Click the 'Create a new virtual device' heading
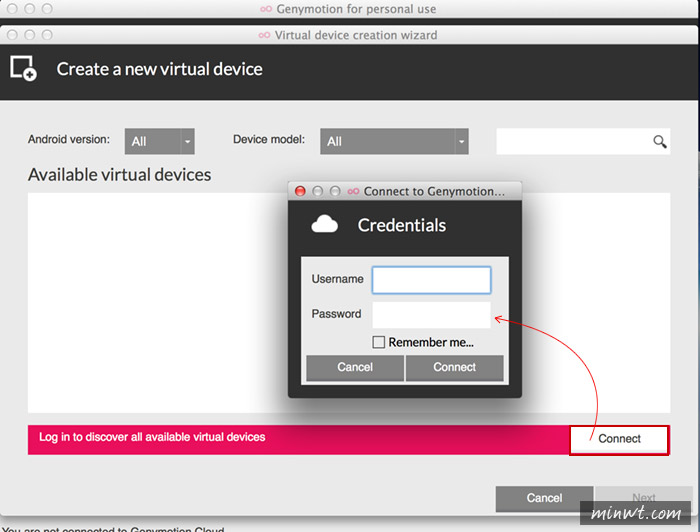This screenshot has height=532, width=700. coord(159,69)
